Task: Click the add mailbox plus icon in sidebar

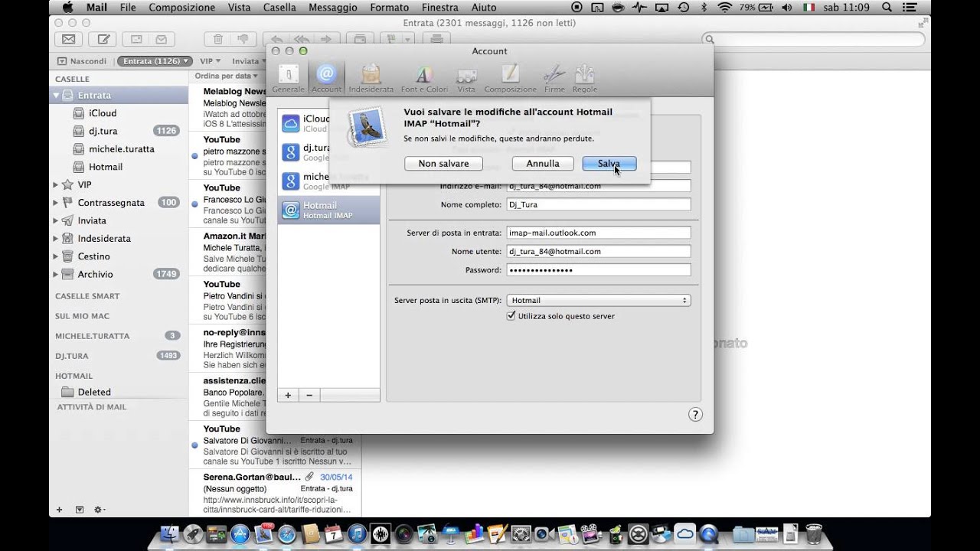Action: (60, 510)
